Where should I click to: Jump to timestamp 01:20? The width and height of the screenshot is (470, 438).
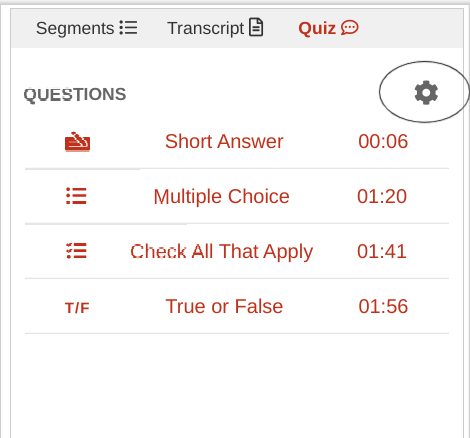(382, 196)
